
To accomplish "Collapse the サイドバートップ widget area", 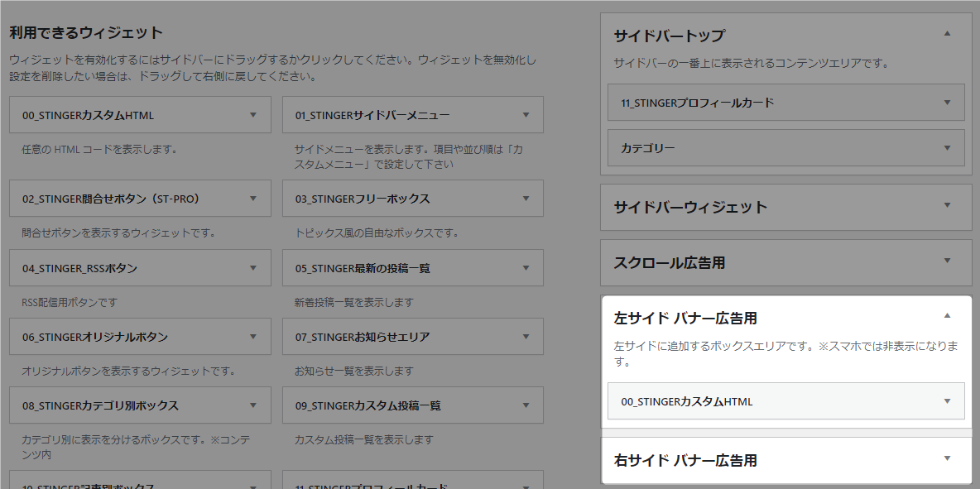I will click(947, 34).
